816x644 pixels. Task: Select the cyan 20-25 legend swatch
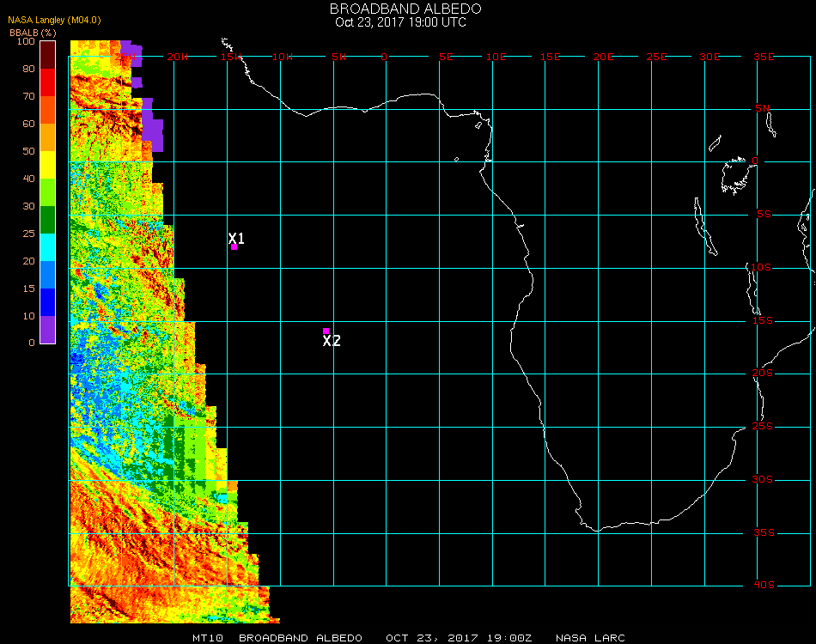(x=48, y=247)
